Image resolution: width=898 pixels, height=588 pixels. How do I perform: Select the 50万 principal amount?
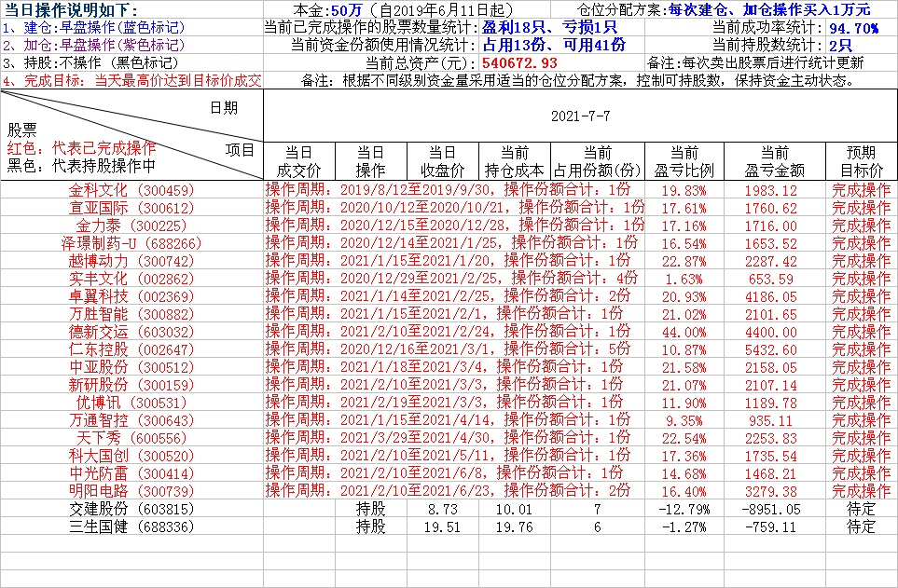(x=347, y=9)
